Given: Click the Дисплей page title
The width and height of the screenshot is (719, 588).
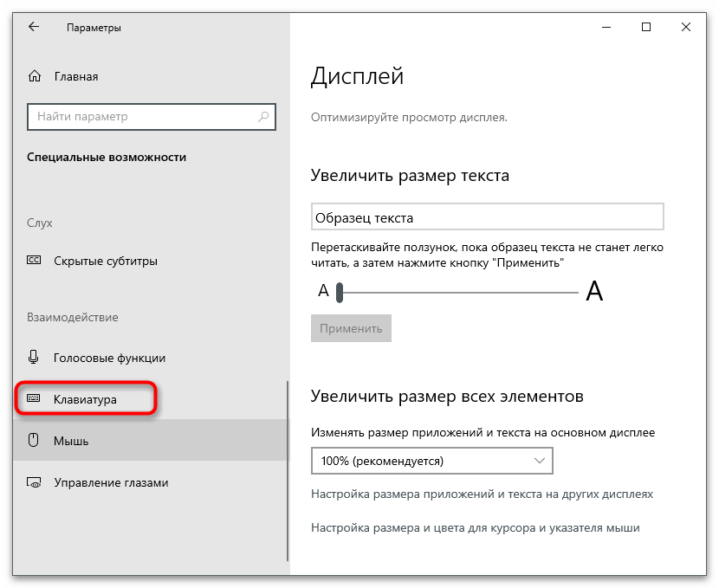Looking at the screenshot, I should pos(357,76).
